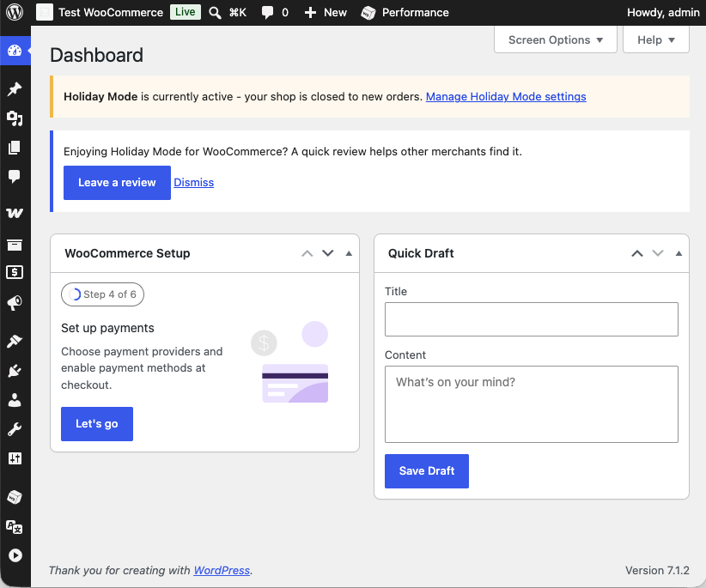Open Pages sidebar icon
The height and width of the screenshot is (588, 706).
click(x=15, y=148)
